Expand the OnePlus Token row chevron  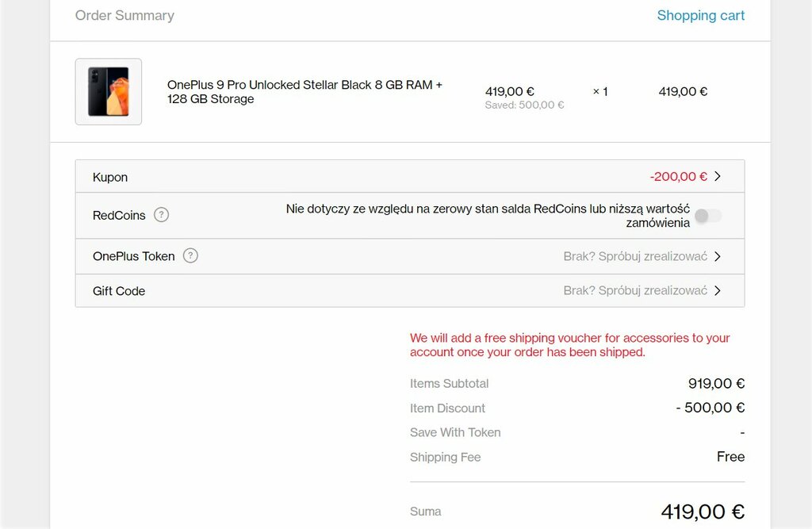coord(717,256)
